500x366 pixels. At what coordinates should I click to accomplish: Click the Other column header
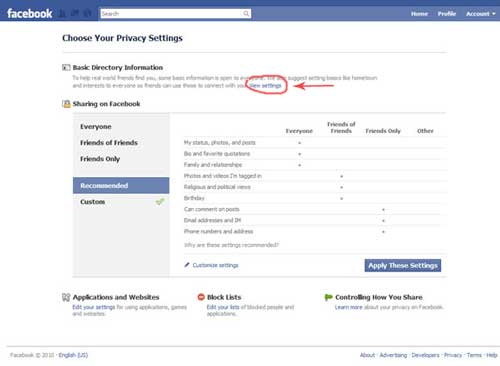pyautogui.click(x=425, y=131)
